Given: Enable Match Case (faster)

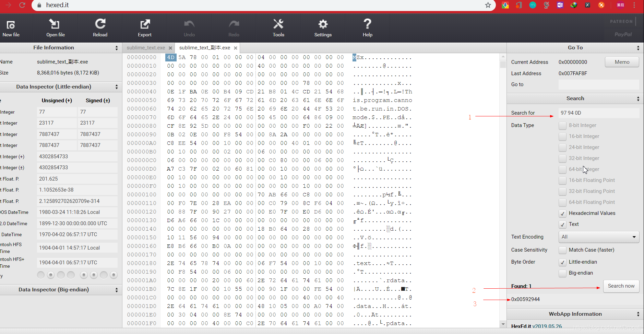Looking at the screenshot, I should click(562, 250).
